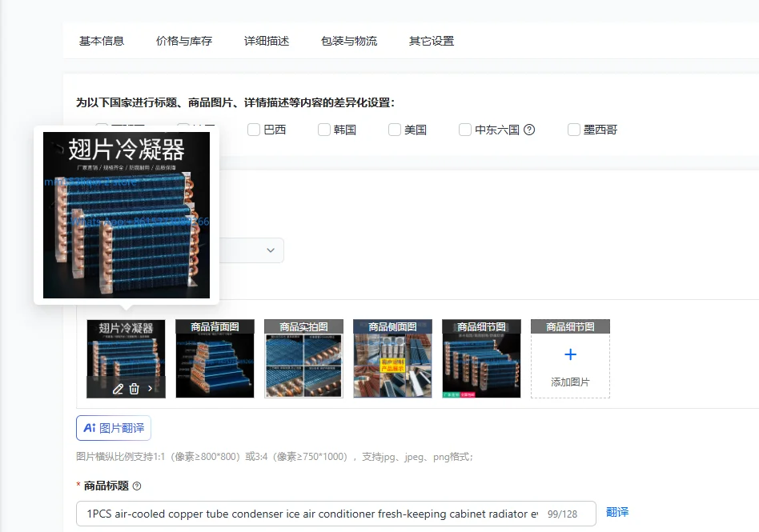The height and width of the screenshot is (532, 759).
Task: Click the large 翅片冷凝器 preview image
Action: coord(127,215)
